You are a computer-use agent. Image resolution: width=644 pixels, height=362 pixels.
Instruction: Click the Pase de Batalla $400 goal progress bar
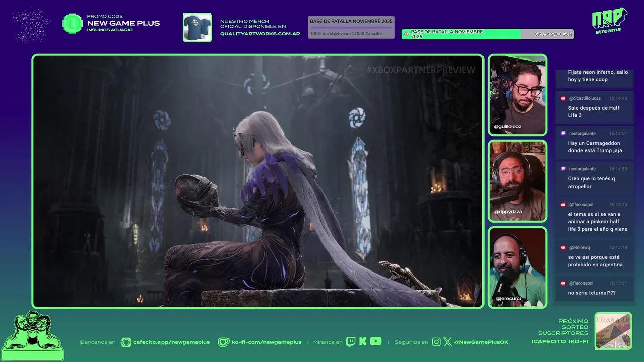(488, 34)
